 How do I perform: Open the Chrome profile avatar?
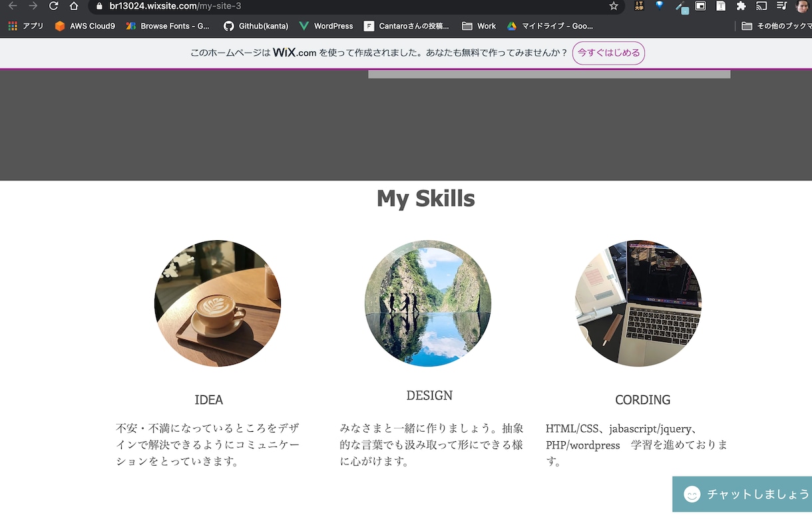click(802, 6)
